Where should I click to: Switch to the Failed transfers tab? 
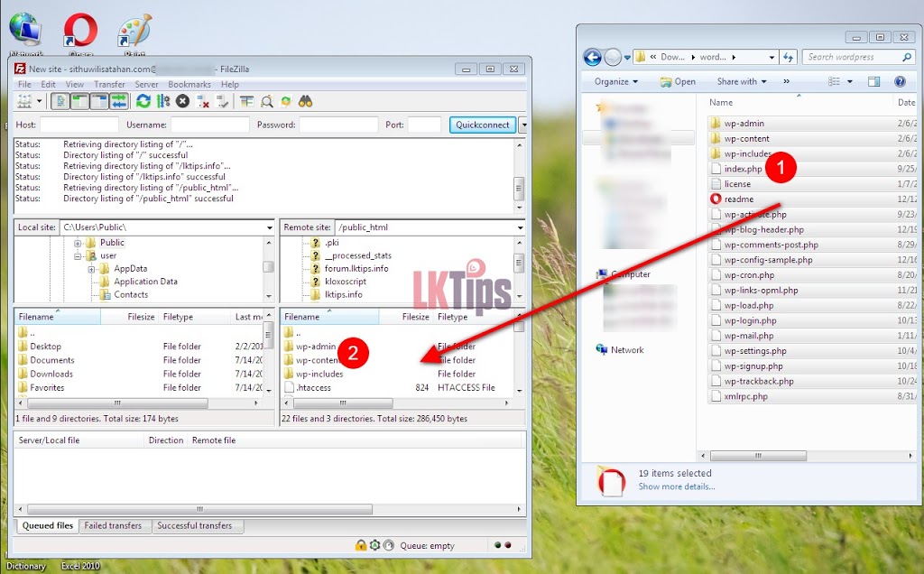(x=113, y=525)
